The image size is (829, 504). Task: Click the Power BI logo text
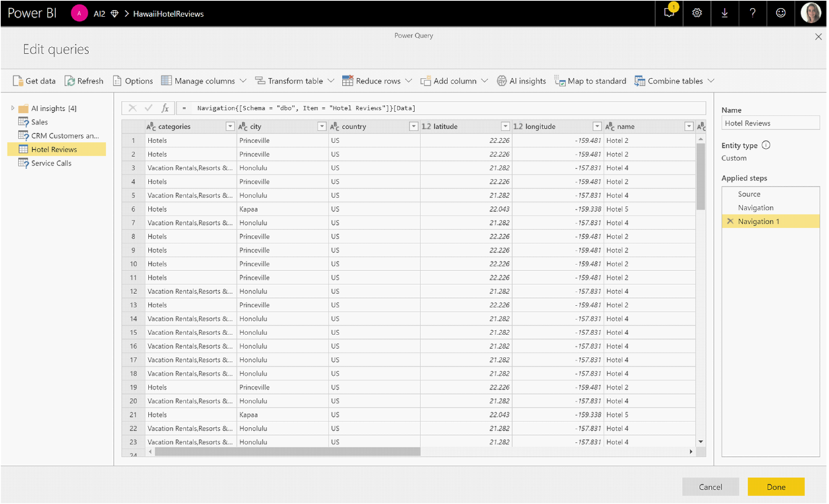[x=32, y=13]
